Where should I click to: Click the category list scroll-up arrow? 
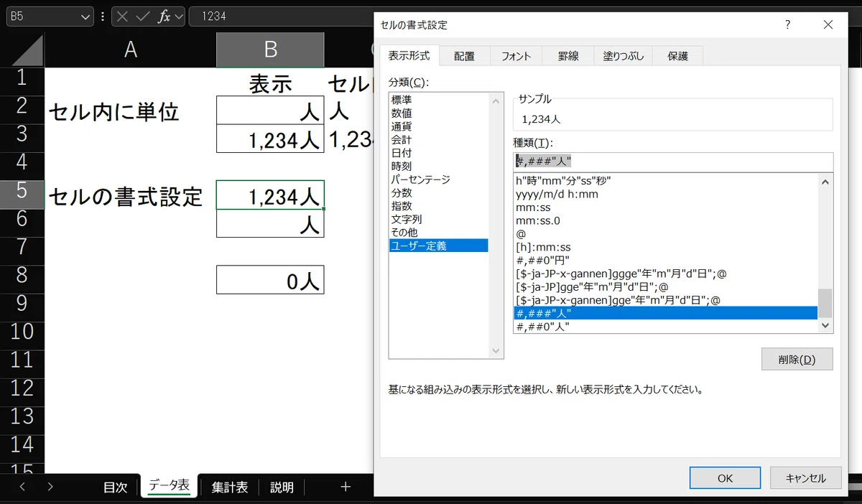click(496, 101)
